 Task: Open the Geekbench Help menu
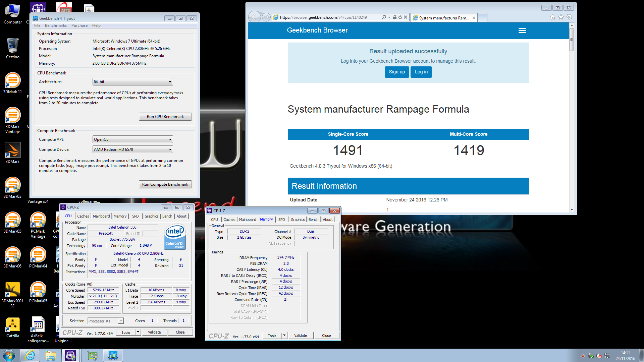pos(96,25)
